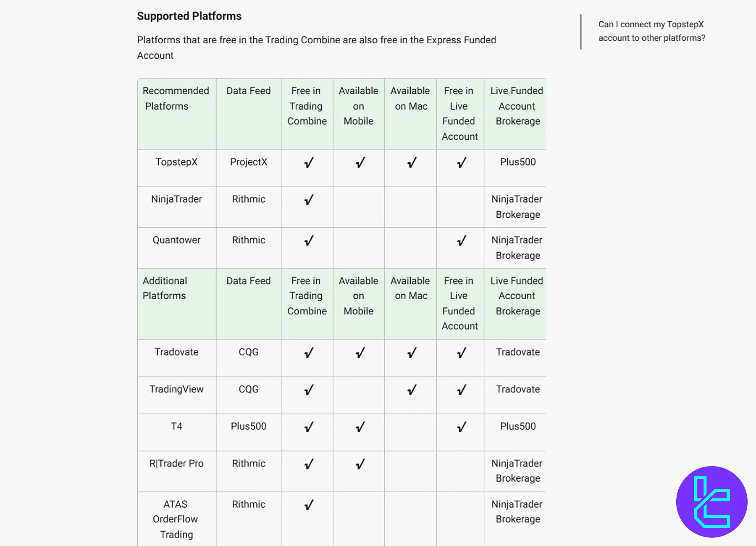The image size is (756, 546).
Task: Select the Quantower platform name cell
Action: click(x=176, y=240)
